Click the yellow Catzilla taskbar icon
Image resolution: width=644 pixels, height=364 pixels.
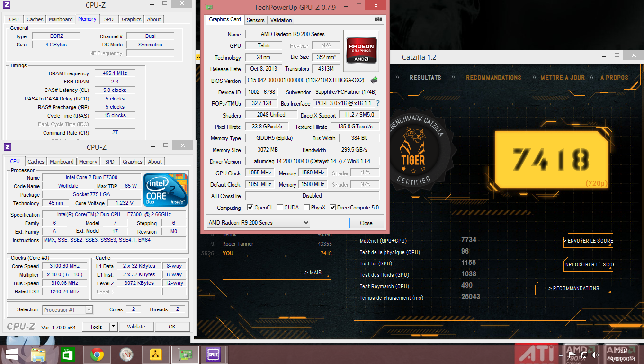(156, 355)
